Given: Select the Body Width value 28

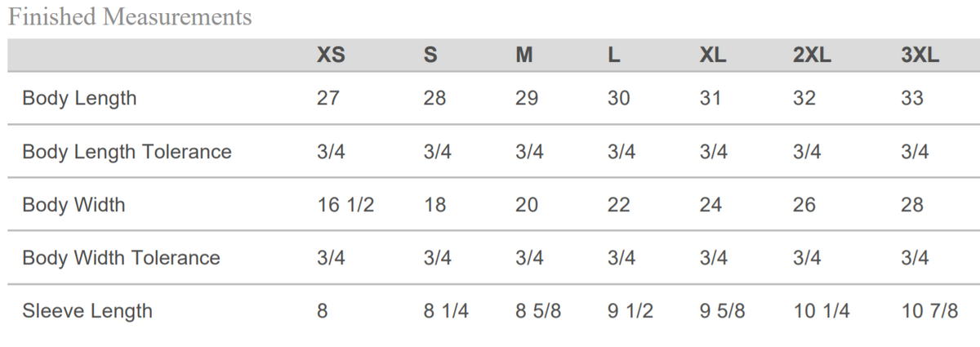Looking at the screenshot, I should click(x=911, y=204).
